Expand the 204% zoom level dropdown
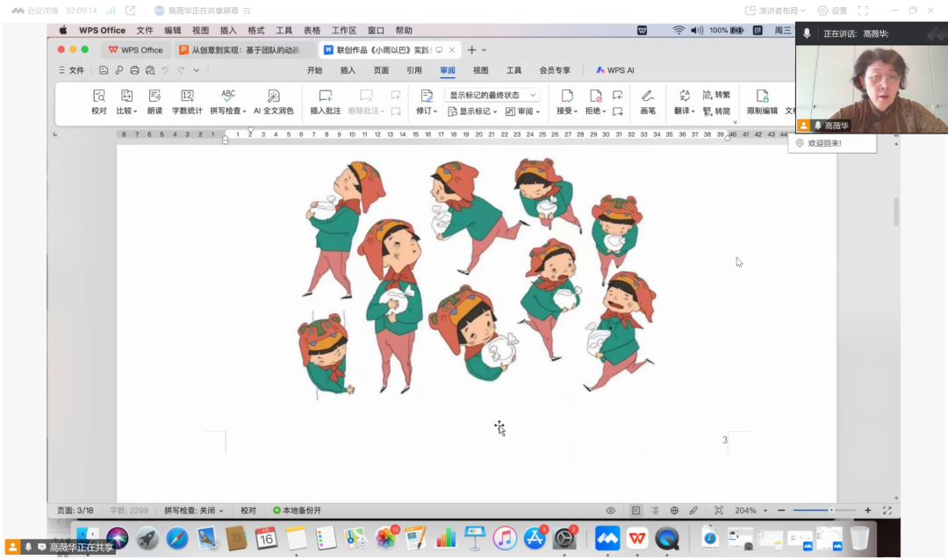The image size is (948, 560). click(x=750, y=510)
